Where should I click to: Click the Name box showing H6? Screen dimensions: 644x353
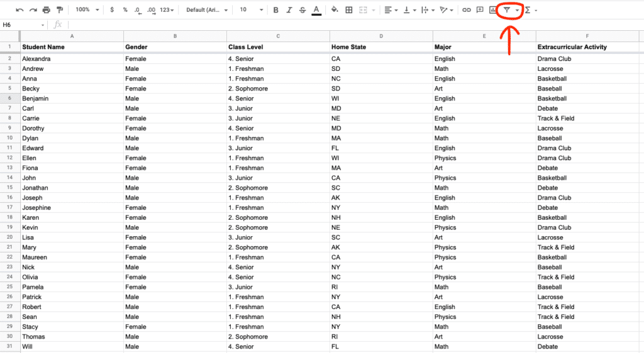click(23, 25)
